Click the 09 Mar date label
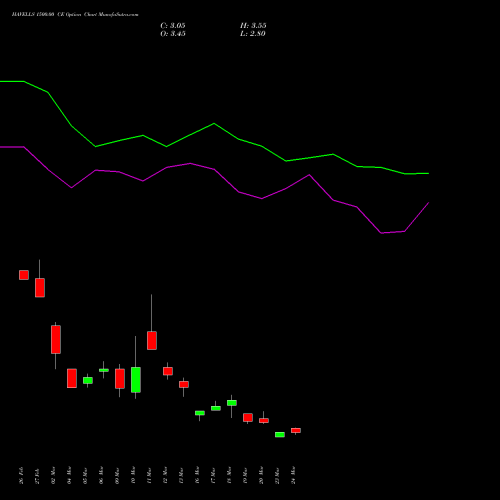The height and width of the screenshot is (500, 500). click(x=118, y=475)
